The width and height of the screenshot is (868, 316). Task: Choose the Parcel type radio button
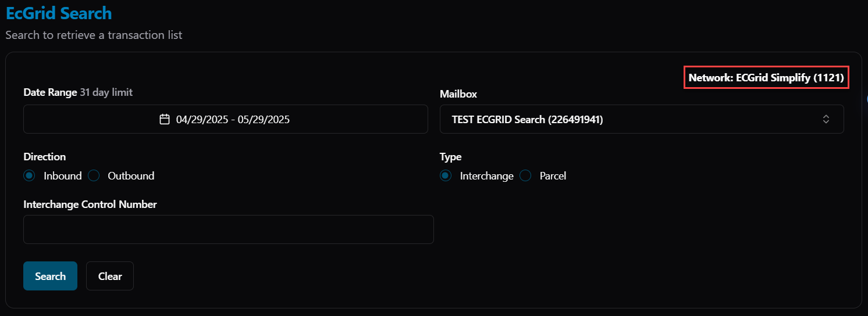[525, 175]
